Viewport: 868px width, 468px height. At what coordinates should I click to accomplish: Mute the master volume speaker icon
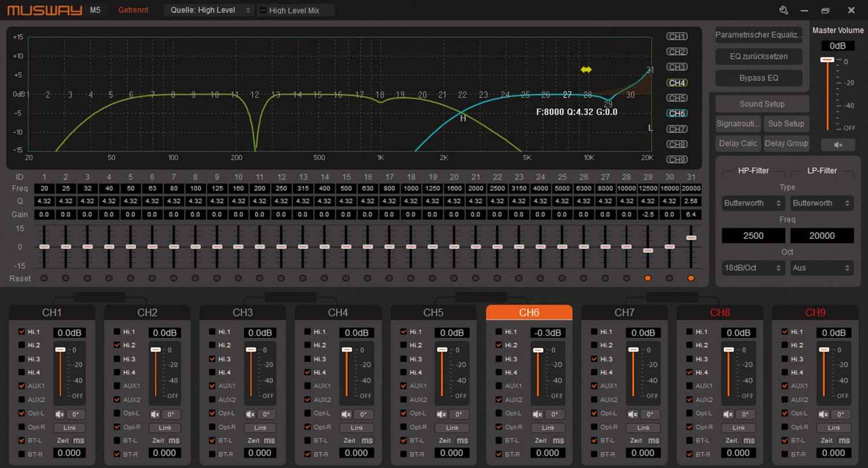pyautogui.click(x=837, y=145)
